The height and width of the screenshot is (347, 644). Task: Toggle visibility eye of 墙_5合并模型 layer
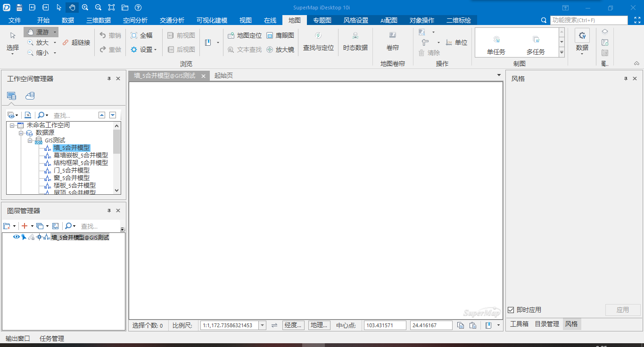tap(17, 237)
